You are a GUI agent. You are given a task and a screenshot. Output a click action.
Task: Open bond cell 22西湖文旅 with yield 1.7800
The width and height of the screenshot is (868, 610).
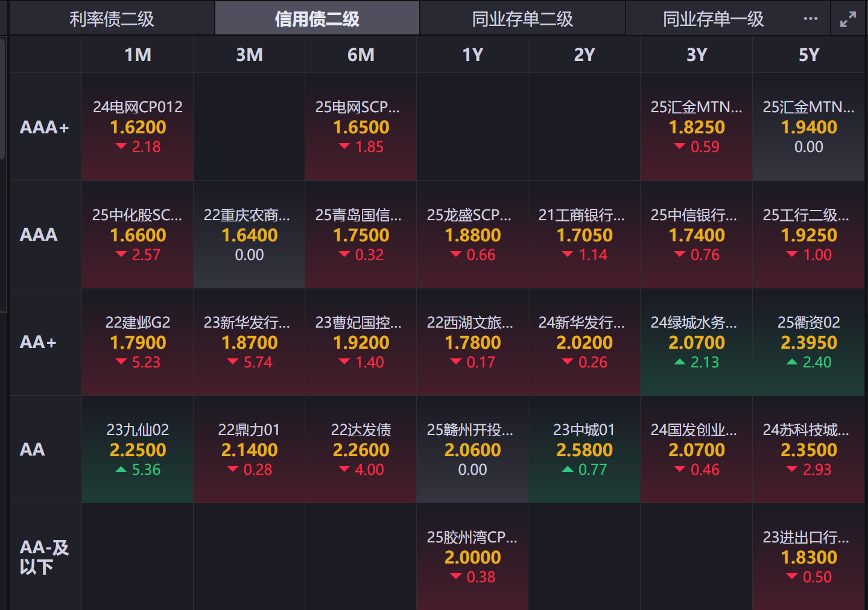click(x=472, y=342)
